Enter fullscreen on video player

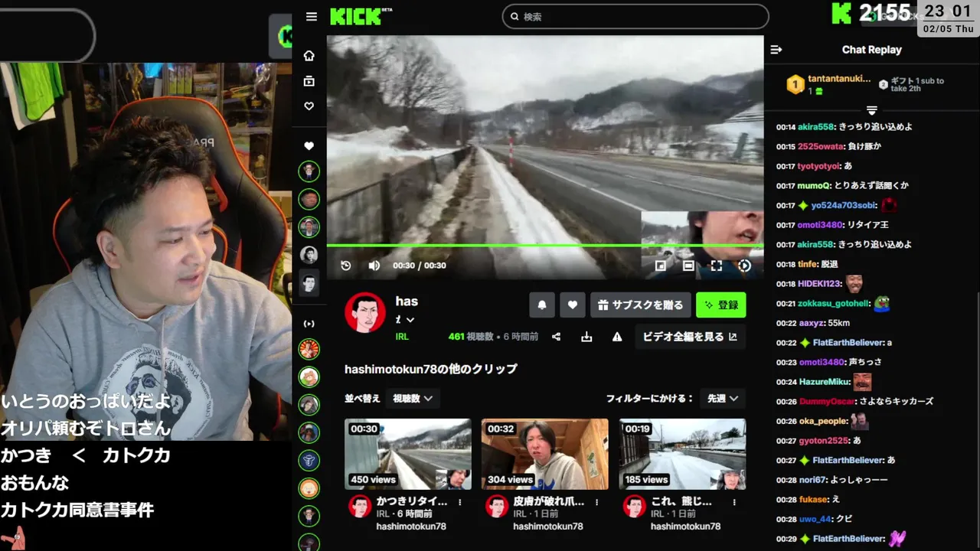point(717,266)
